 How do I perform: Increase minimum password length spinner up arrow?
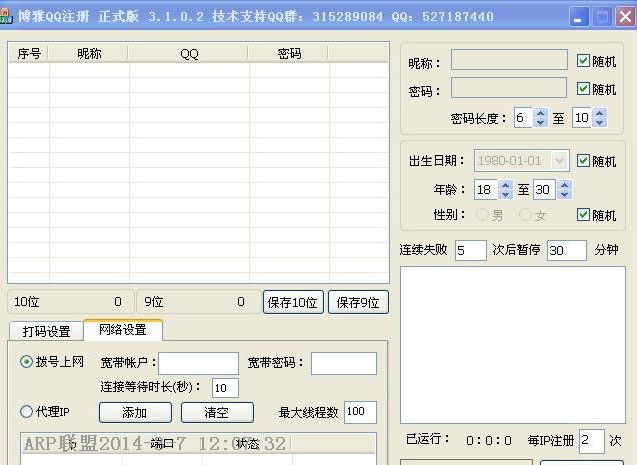point(540,113)
